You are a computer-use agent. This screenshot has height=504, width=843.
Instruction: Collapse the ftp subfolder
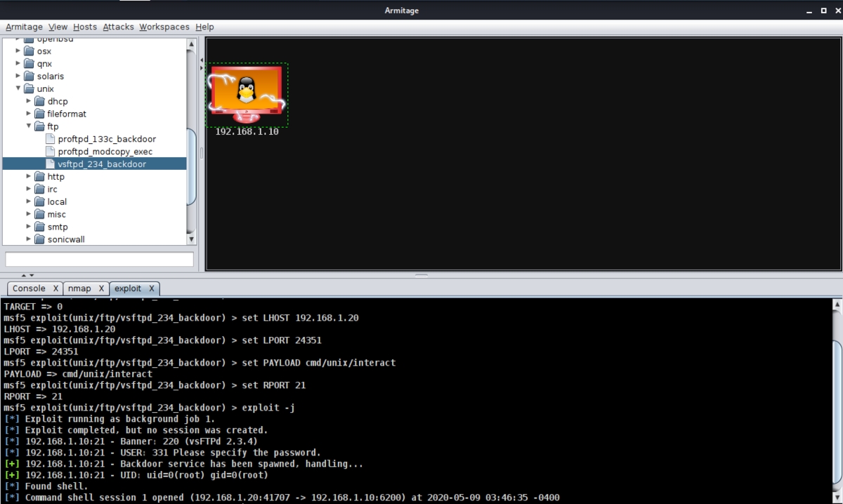29,126
